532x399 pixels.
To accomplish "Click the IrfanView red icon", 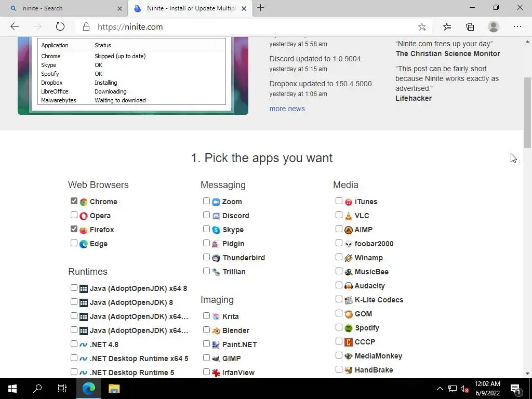I will pos(216,373).
